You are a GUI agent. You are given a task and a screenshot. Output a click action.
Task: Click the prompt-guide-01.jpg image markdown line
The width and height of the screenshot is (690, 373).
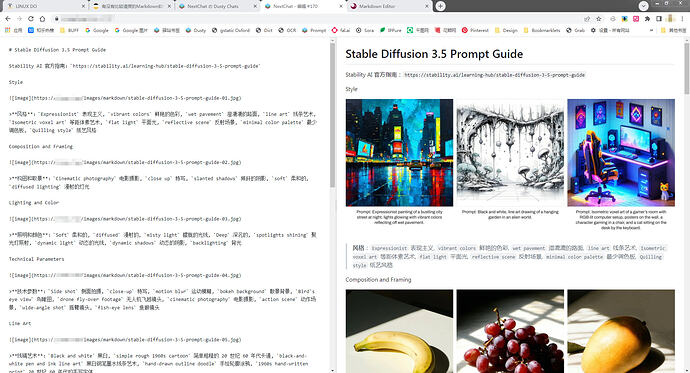(125, 98)
